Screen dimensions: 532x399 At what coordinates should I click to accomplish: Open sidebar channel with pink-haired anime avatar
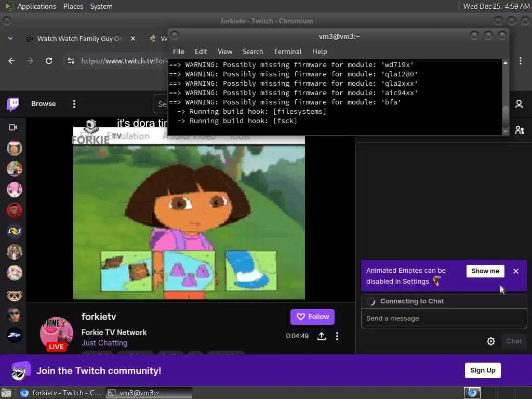click(14, 189)
